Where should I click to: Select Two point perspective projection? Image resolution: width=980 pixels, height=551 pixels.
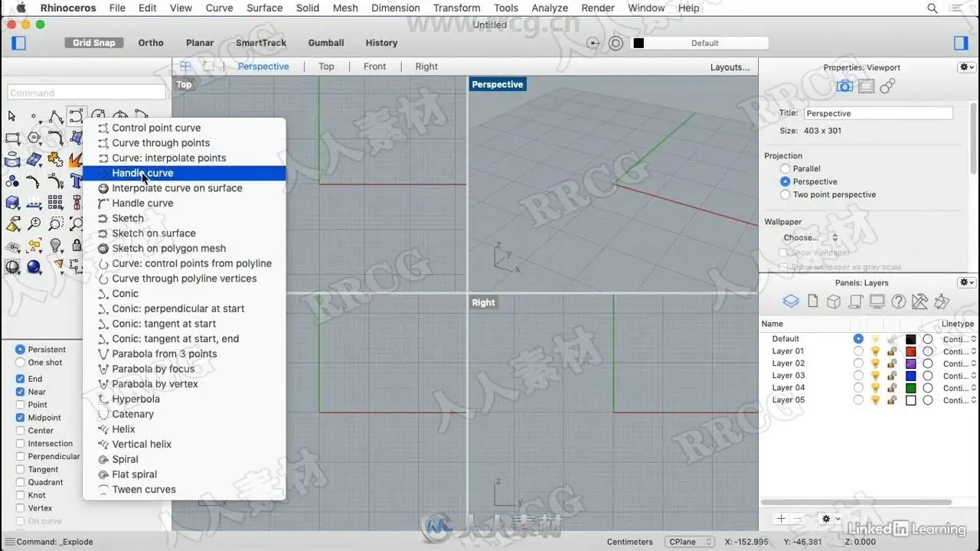tap(785, 194)
